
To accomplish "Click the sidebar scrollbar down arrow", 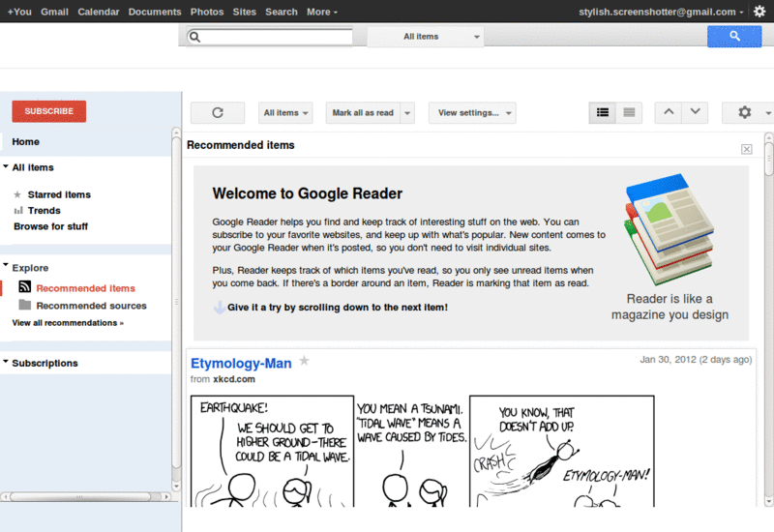I will (x=176, y=486).
